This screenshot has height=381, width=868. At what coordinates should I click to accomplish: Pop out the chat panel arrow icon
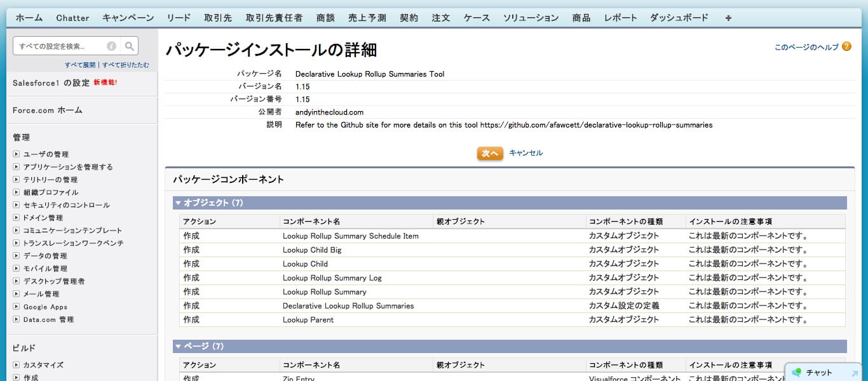tap(854, 373)
